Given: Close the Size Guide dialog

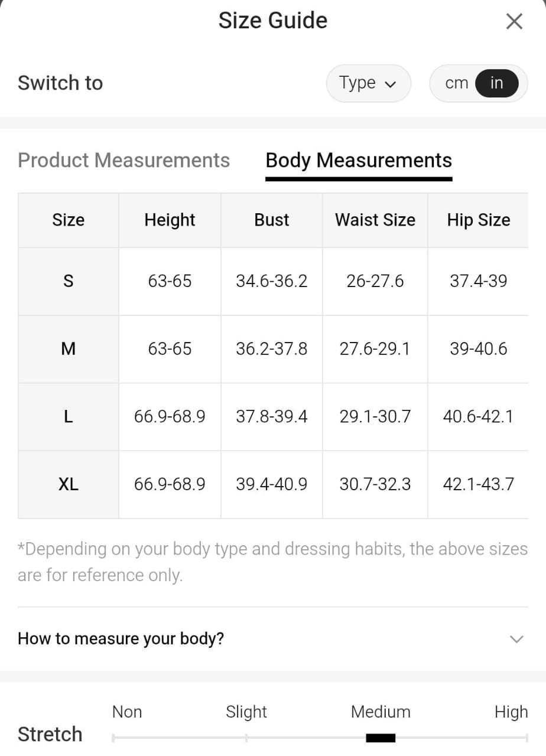Looking at the screenshot, I should click(x=514, y=22).
